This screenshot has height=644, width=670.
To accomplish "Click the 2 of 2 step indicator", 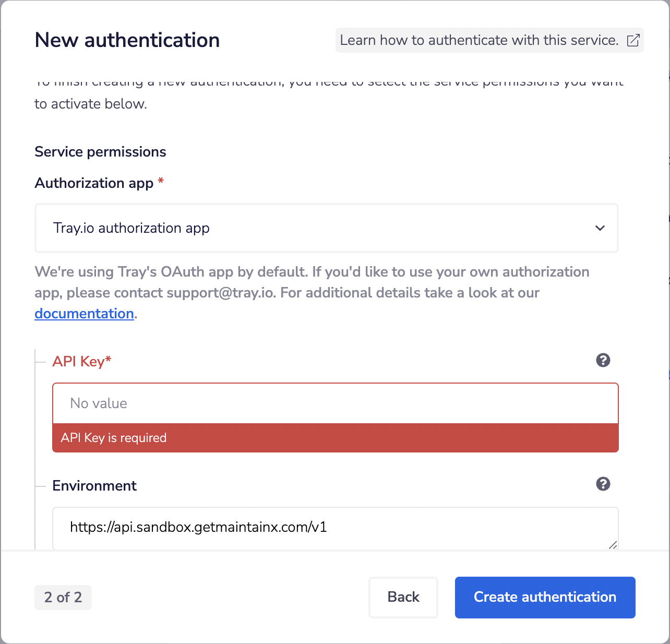I will click(63, 597).
